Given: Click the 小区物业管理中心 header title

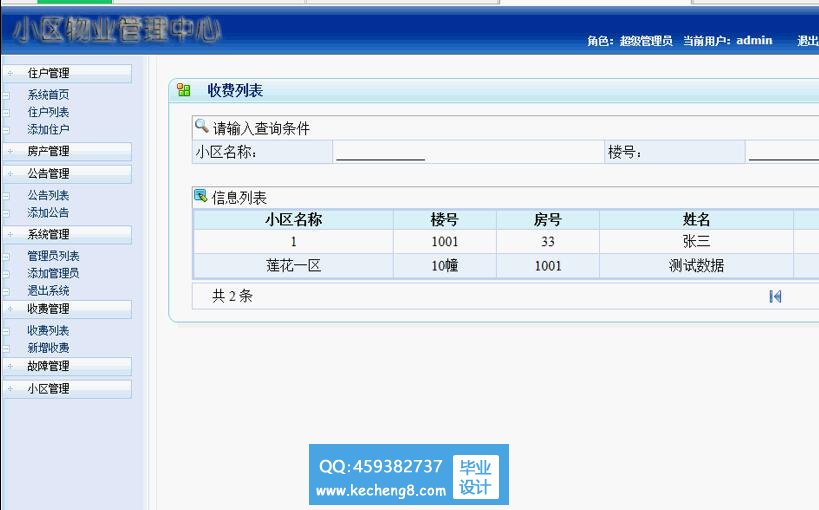Looking at the screenshot, I should click(116, 29).
